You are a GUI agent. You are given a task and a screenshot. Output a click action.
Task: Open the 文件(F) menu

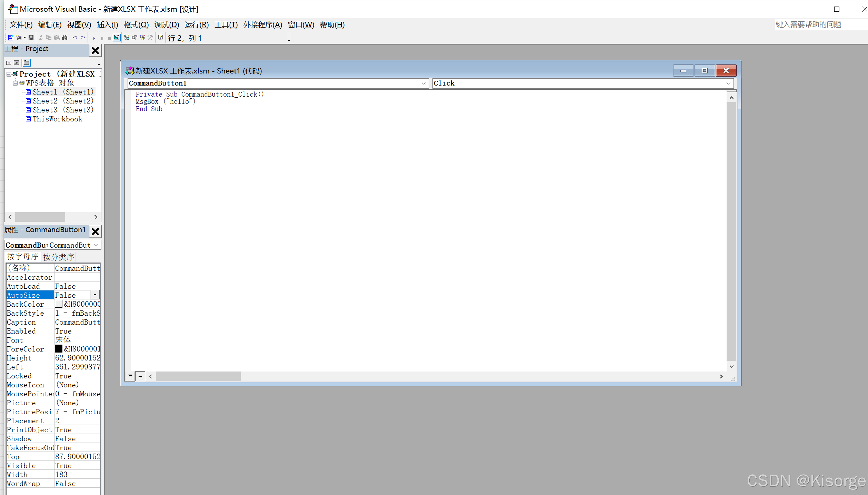(21, 25)
